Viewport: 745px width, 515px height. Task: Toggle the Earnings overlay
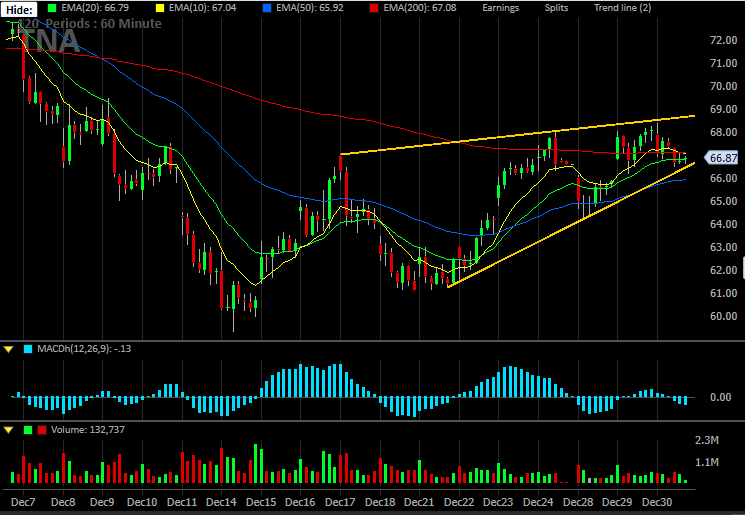(500, 8)
